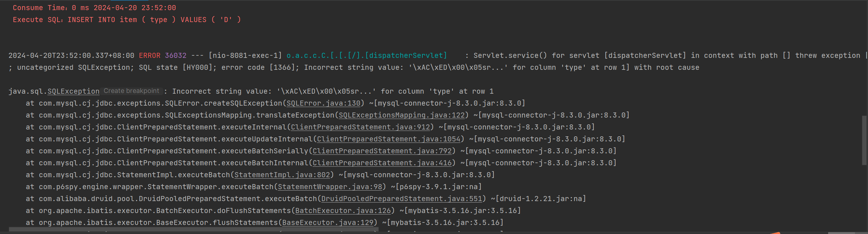868x234 pixels.
Task: Click the Execute SQL INSERT statement line
Action: point(127,20)
